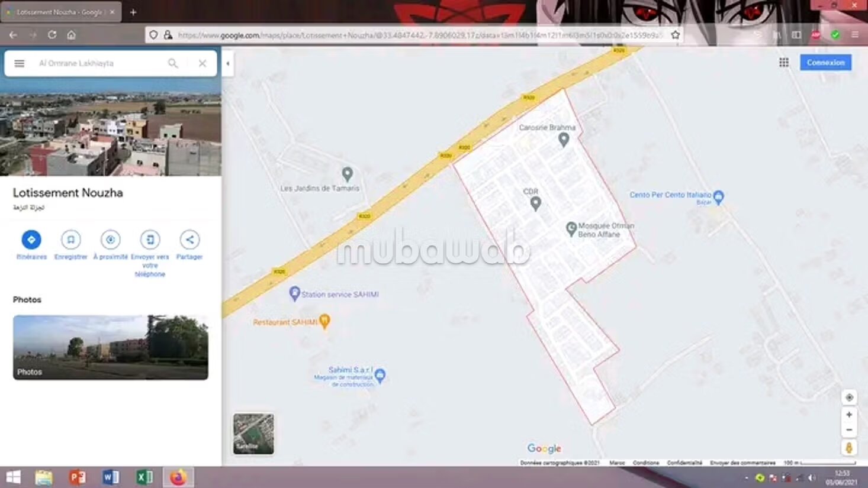
Task: Launch PowerPoint from taskbar
Action: click(77, 477)
